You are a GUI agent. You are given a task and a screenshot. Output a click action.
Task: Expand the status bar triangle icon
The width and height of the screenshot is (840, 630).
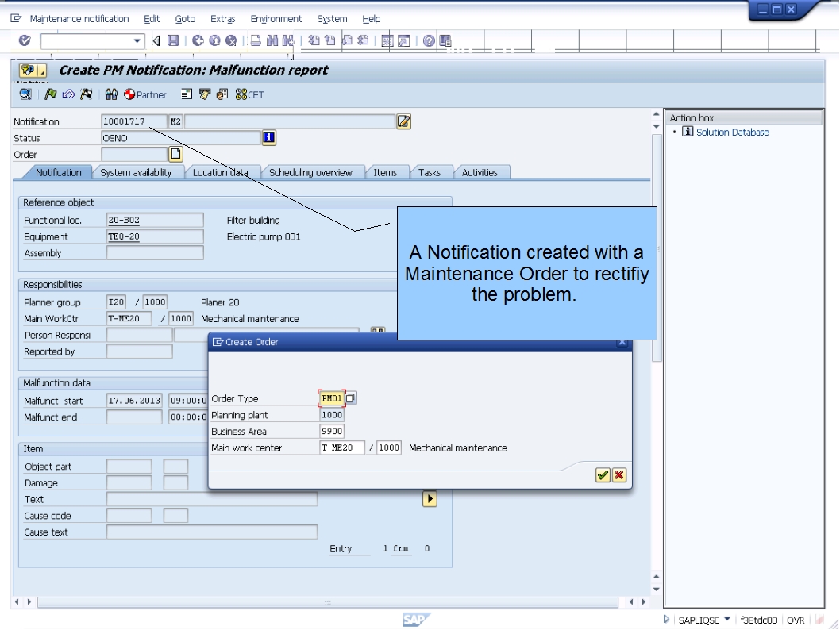coord(666,620)
